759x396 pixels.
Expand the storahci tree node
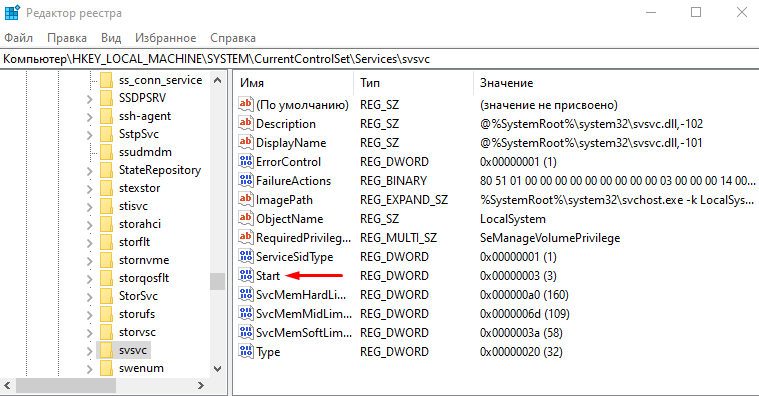click(90, 225)
